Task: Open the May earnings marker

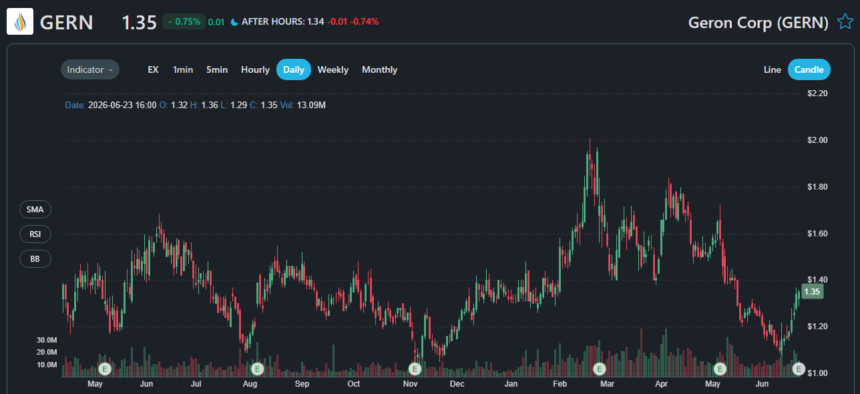Action: pos(105,368)
